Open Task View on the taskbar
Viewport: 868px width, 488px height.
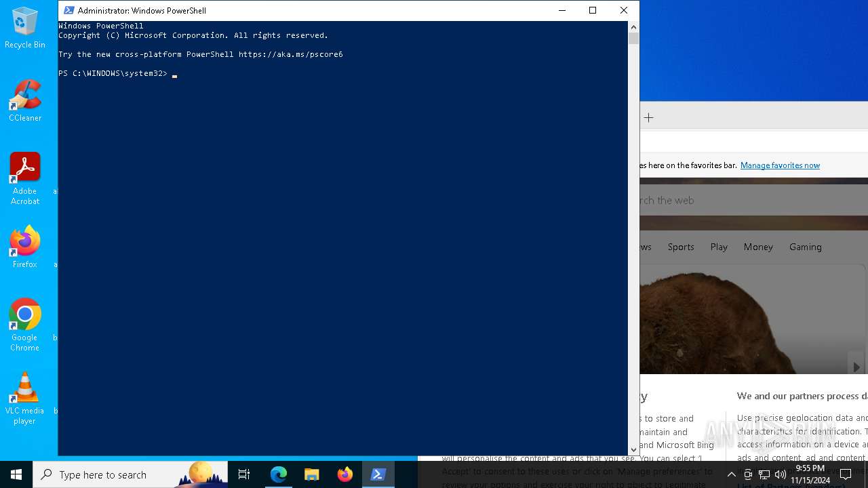pos(244,474)
